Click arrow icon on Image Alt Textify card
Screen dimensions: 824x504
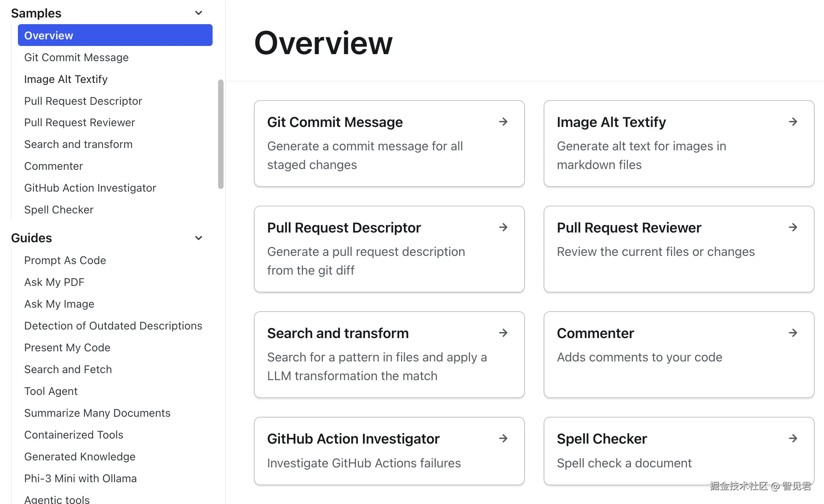pos(793,122)
